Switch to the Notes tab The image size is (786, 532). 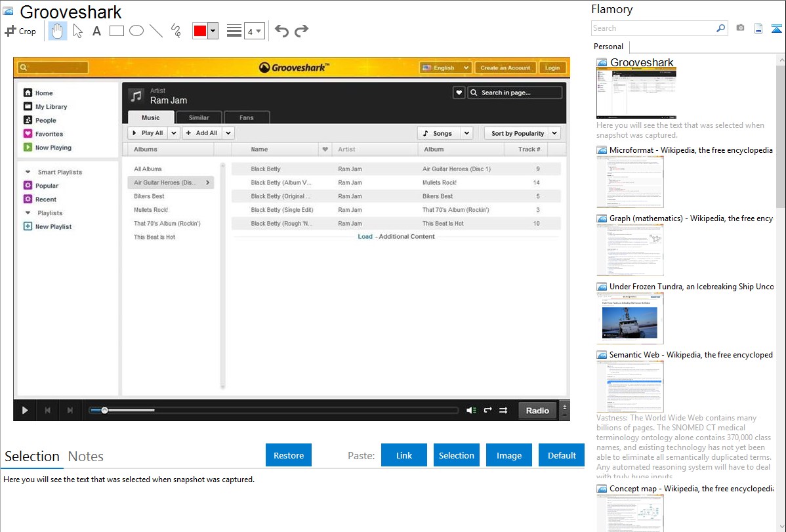[86, 457]
